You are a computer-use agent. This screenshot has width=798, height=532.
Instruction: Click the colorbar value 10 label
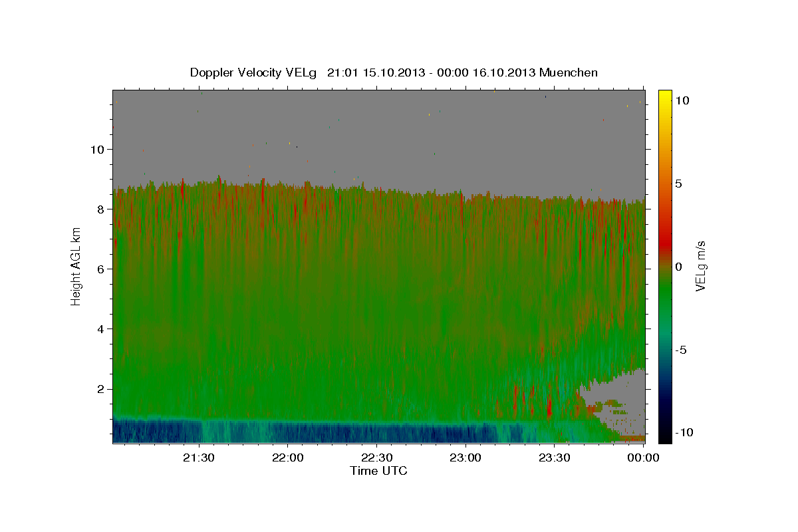tap(682, 100)
